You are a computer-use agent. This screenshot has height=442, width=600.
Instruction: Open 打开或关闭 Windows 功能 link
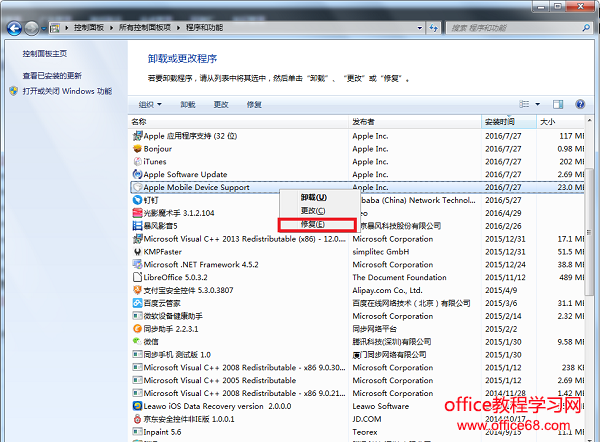(67, 91)
